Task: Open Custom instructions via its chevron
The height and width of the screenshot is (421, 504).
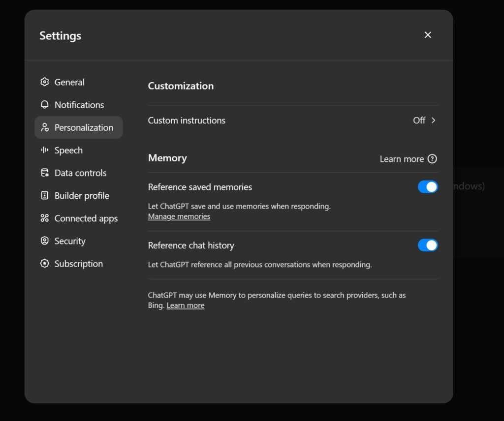Action: (432, 120)
